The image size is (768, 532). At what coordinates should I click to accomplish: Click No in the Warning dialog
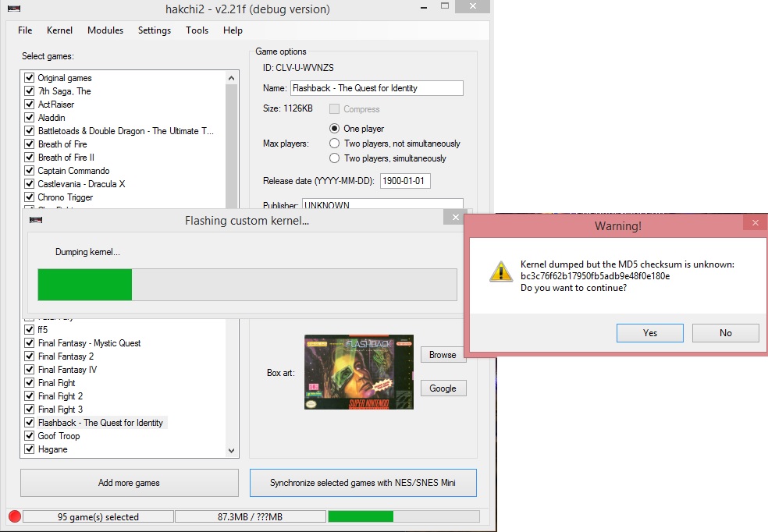725,332
